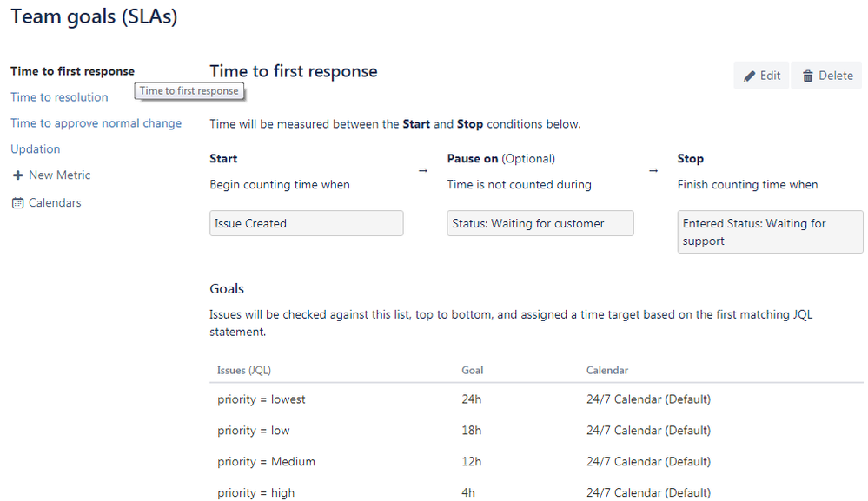Click the Delete button
Screen dimensions: 868x501
(x=826, y=76)
